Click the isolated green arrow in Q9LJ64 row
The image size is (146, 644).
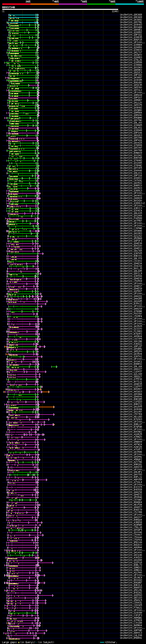[54, 367]
